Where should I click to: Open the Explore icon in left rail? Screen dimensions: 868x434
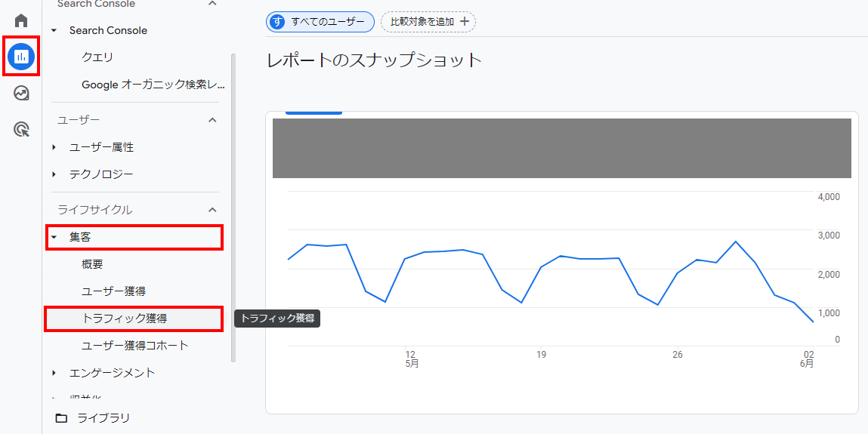(x=21, y=94)
